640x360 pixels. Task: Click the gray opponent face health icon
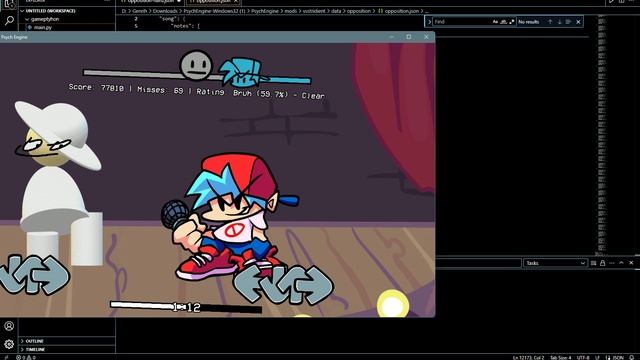pos(196,65)
